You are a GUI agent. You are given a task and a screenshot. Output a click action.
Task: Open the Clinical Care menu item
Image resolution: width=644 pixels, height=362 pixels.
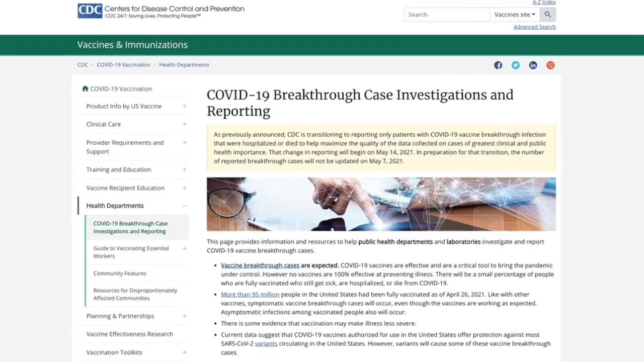point(103,124)
